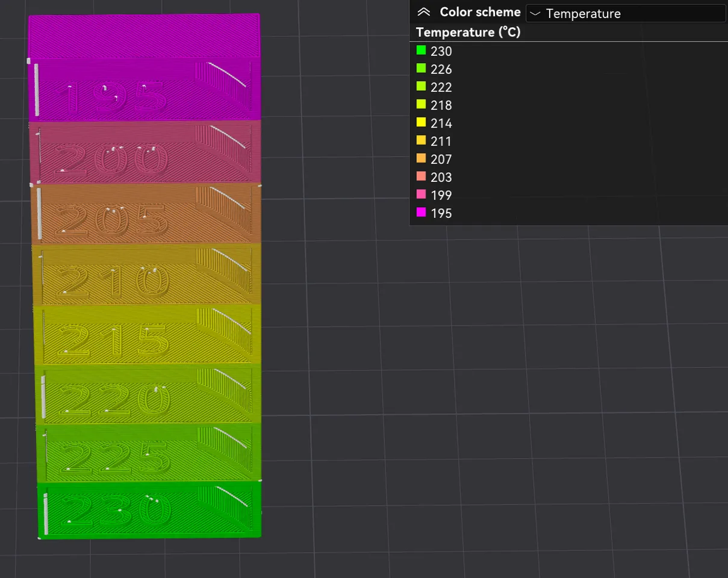The height and width of the screenshot is (578, 728).
Task: Click the 205 block on the tower model
Action: coord(145,214)
